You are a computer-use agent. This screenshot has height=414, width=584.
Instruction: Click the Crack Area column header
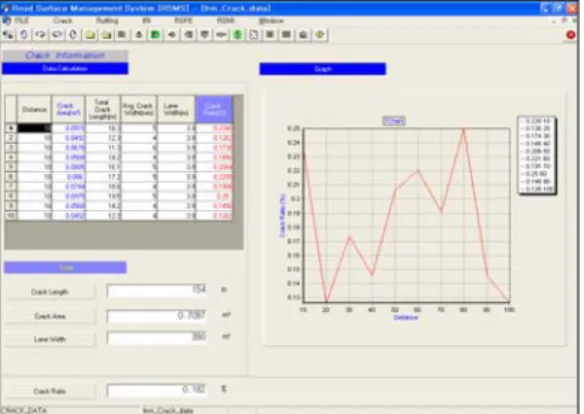pos(69,109)
